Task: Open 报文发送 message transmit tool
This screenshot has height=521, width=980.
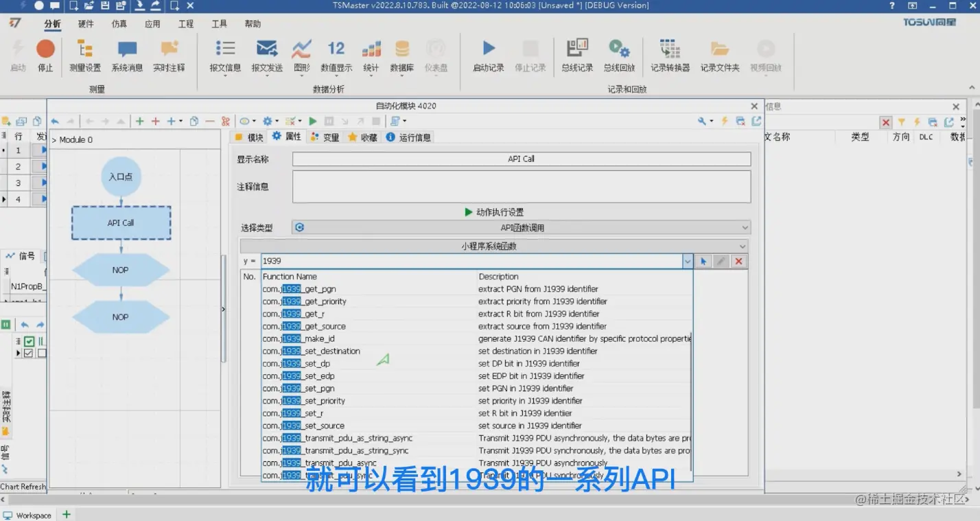Action: tap(267, 56)
